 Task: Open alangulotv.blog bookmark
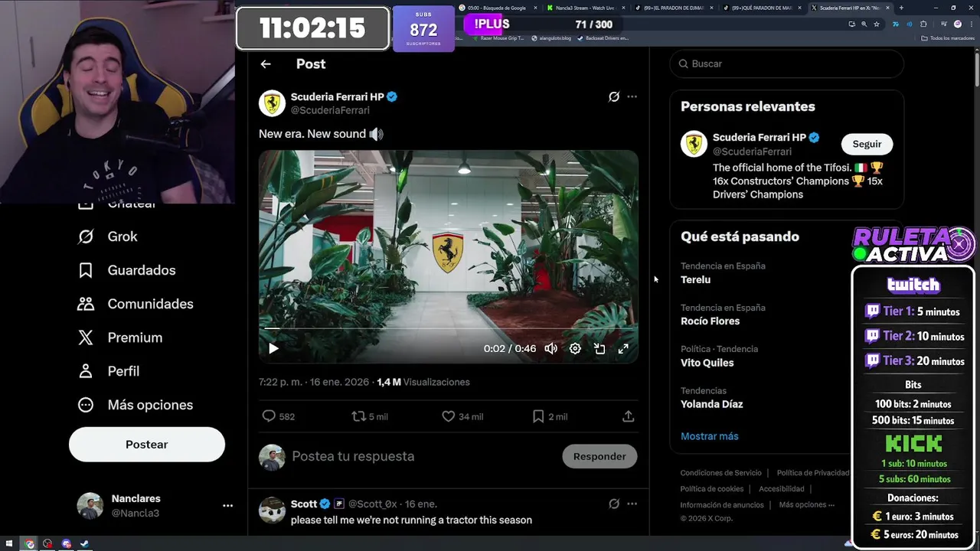(551, 37)
